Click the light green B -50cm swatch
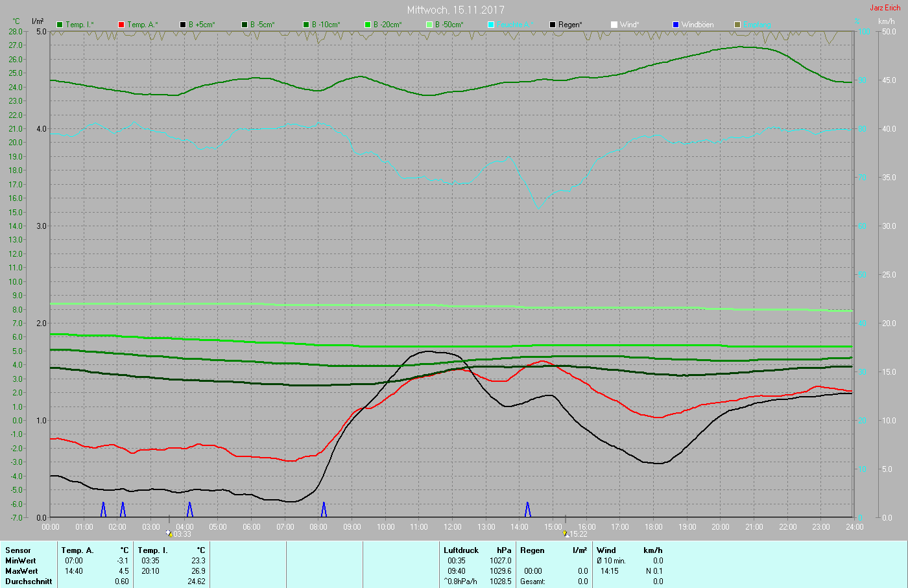The image size is (908, 588). pyautogui.click(x=429, y=25)
